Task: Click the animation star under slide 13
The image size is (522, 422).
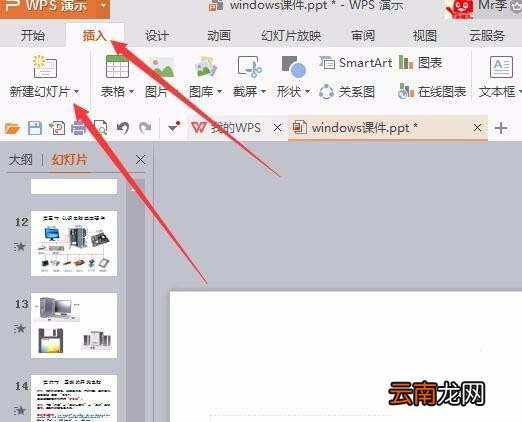Action: [x=20, y=329]
